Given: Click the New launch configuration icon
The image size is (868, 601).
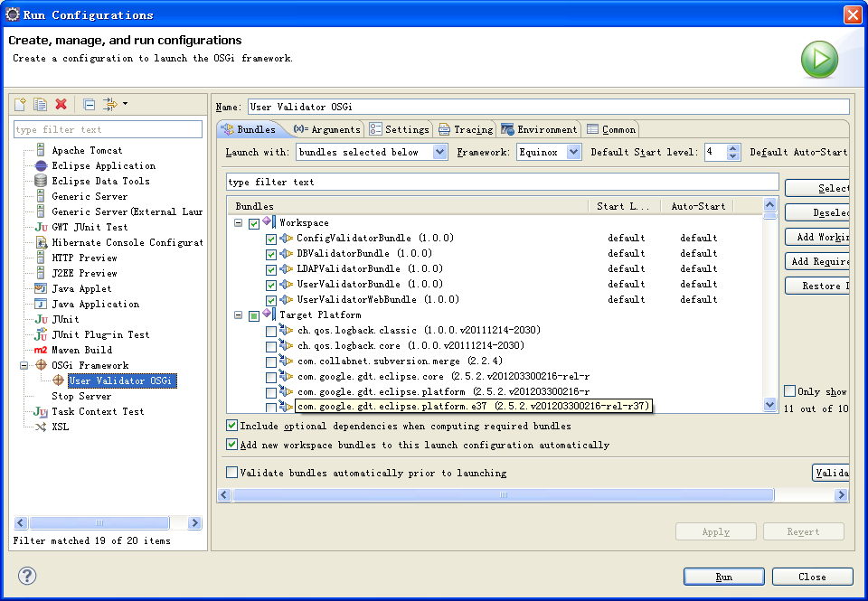Looking at the screenshot, I should (20, 104).
